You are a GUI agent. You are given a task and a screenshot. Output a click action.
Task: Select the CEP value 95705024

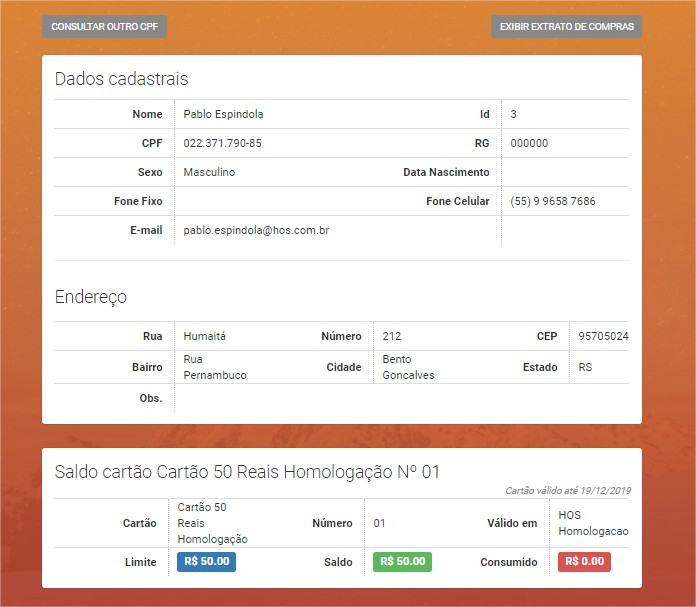603,336
